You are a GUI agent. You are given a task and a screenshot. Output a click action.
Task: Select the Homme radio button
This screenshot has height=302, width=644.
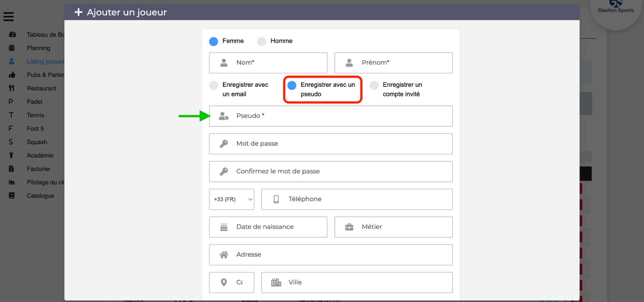tap(262, 41)
